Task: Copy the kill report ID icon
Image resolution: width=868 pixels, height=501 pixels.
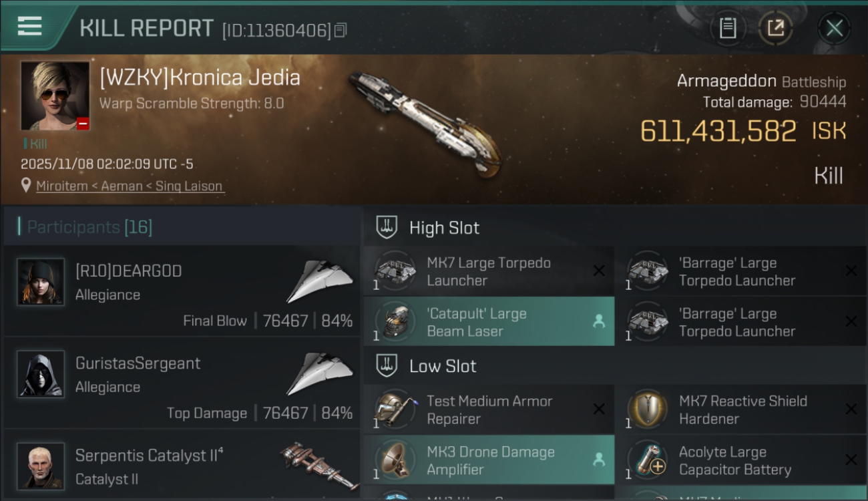Action: 341,30
